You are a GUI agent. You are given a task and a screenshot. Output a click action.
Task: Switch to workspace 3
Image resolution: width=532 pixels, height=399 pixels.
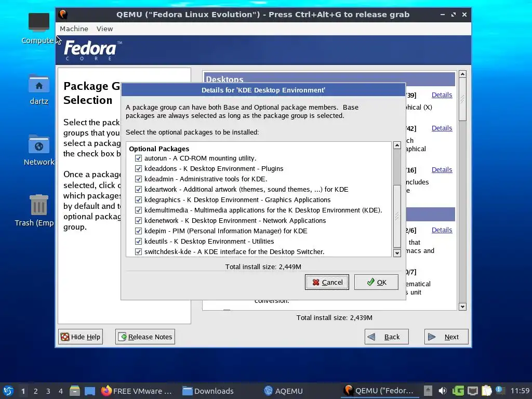(x=48, y=391)
